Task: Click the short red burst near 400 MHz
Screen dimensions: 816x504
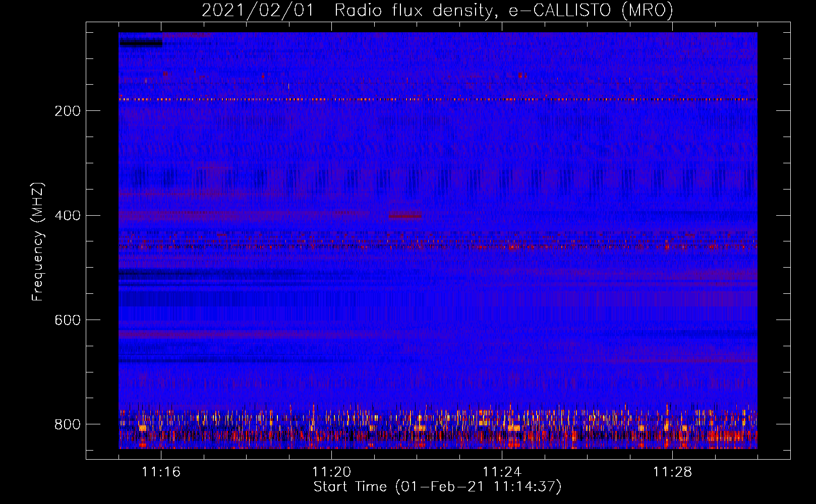Action: tap(405, 216)
